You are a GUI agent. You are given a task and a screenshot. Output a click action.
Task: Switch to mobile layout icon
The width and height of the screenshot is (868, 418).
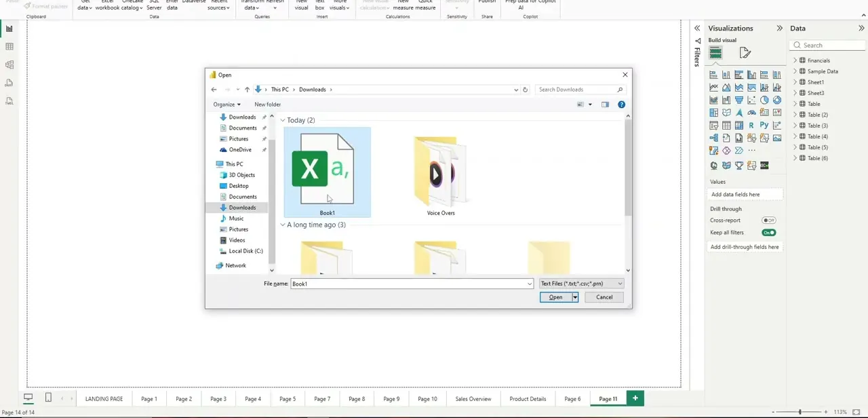point(48,398)
